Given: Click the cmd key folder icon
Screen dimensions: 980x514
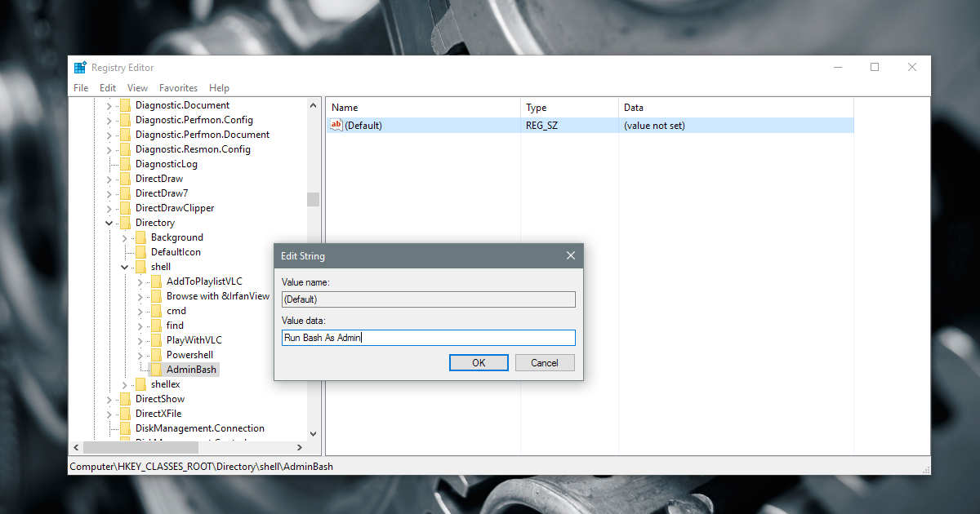Looking at the screenshot, I should (155, 311).
